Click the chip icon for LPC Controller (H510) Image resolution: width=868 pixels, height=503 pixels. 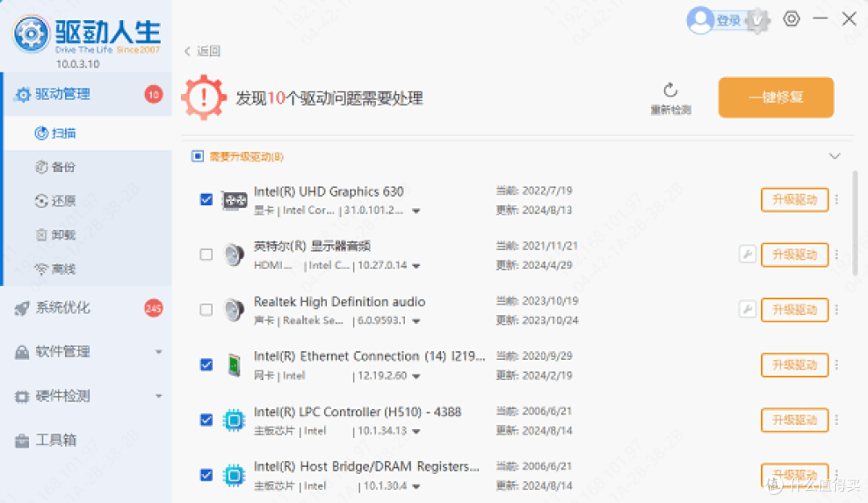[x=234, y=420]
